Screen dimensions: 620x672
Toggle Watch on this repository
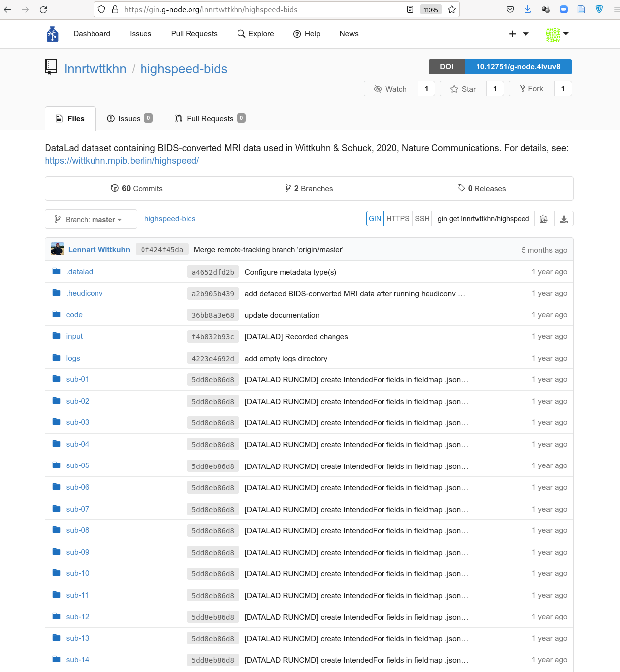pos(390,89)
